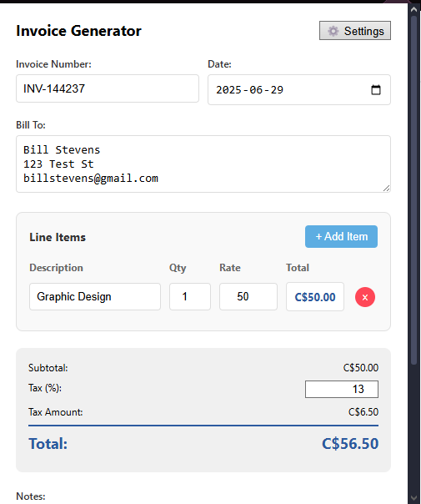
Task: Click the calendar picker icon in Date field
Action: [x=376, y=89]
